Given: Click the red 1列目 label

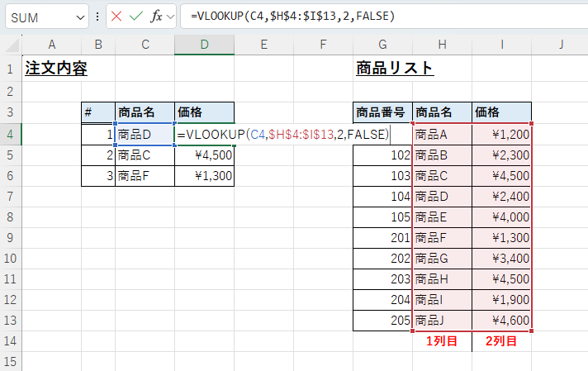Looking at the screenshot, I should pyautogui.click(x=442, y=340).
